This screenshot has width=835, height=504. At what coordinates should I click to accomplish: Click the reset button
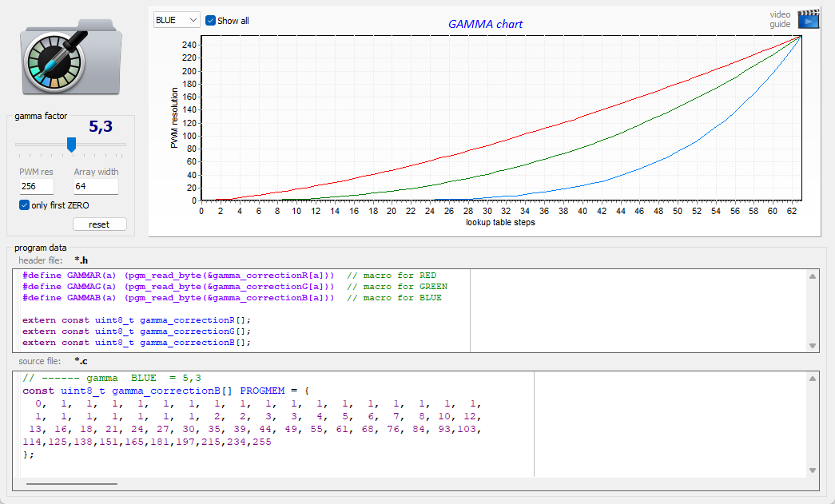(100, 224)
